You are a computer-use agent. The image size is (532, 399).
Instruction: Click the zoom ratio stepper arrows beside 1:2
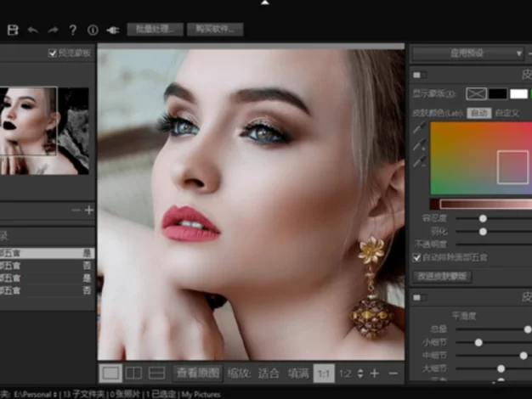tap(360, 374)
